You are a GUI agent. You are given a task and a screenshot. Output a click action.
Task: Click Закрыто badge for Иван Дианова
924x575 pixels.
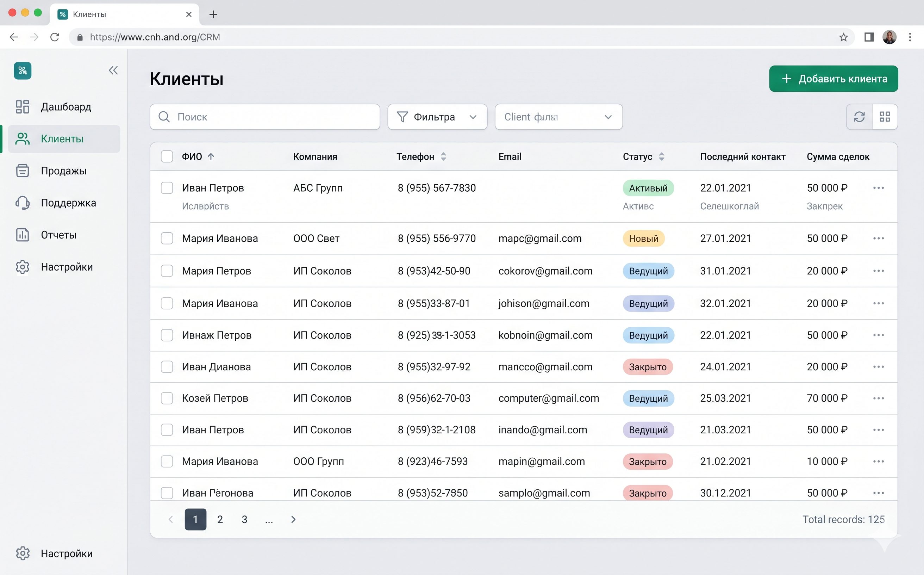point(648,367)
